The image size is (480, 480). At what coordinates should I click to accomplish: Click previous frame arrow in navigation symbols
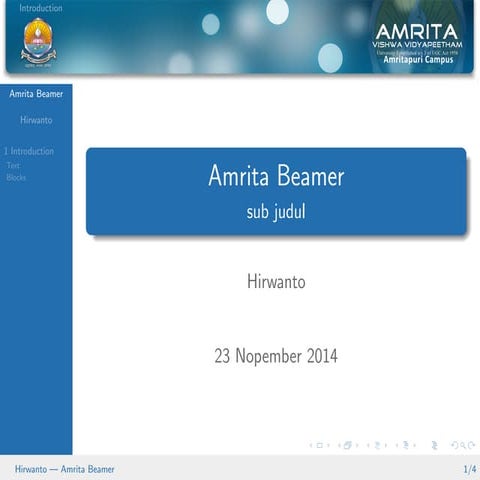coord(339,445)
